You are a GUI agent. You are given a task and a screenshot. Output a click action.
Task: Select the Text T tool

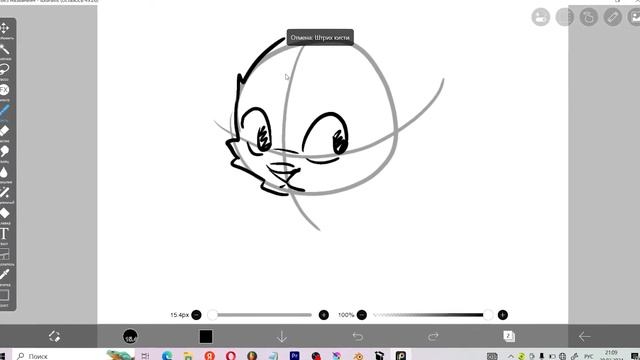click(x=4, y=234)
